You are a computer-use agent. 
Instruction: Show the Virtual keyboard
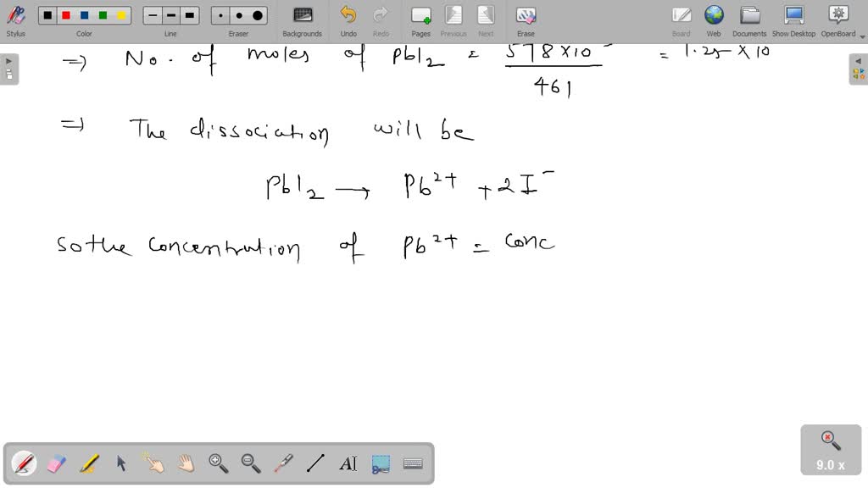point(413,463)
